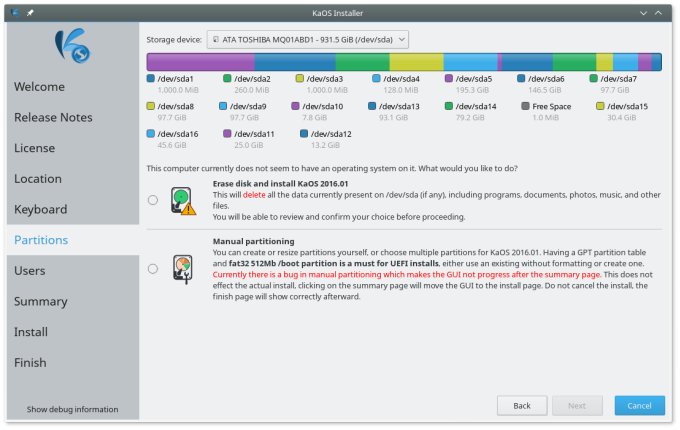Image resolution: width=680 pixels, height=430 pixels.
Task: Maximize window using title bar up chevron
Action: pyautogui.click(x=658, y=13)
